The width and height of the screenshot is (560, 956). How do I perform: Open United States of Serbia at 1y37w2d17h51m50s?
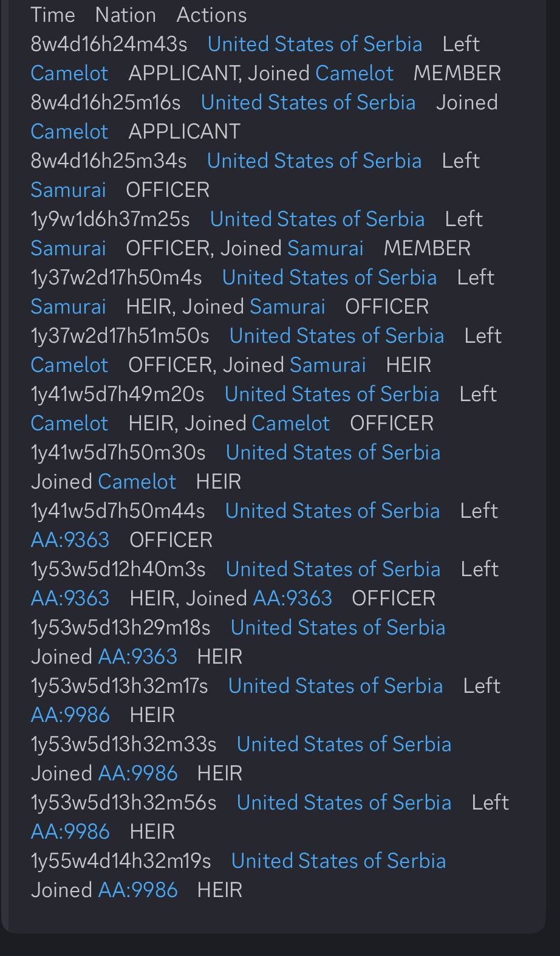tap(336, 336)
